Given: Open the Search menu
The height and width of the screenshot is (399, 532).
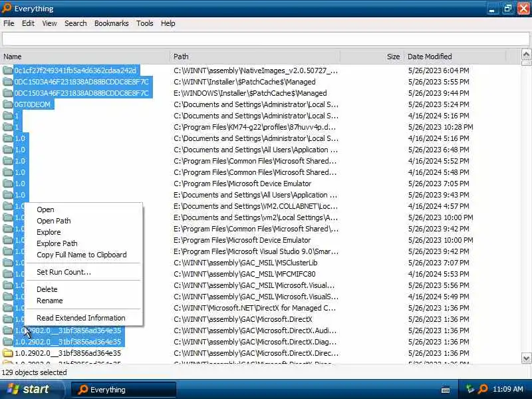Looking at the screenshot, I should (76, 23).
